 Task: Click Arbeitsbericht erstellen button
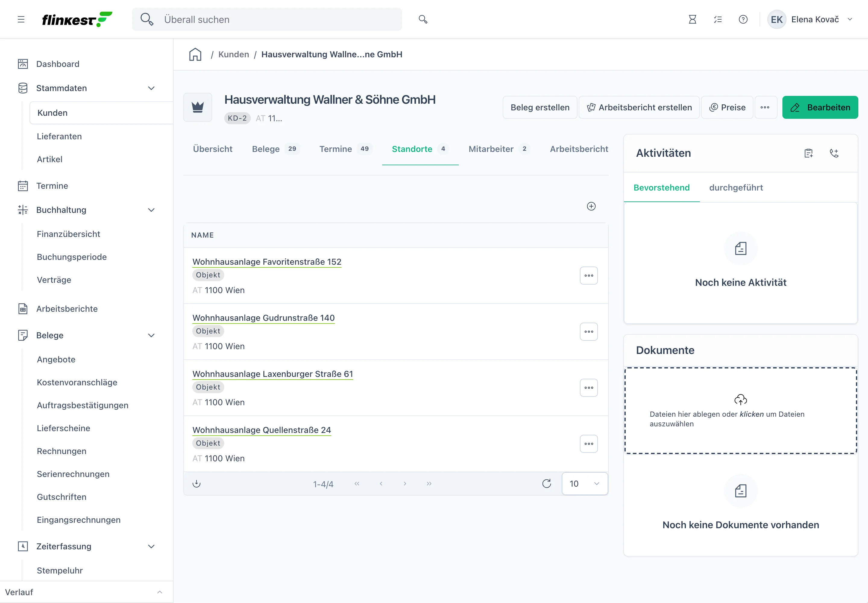639,107
